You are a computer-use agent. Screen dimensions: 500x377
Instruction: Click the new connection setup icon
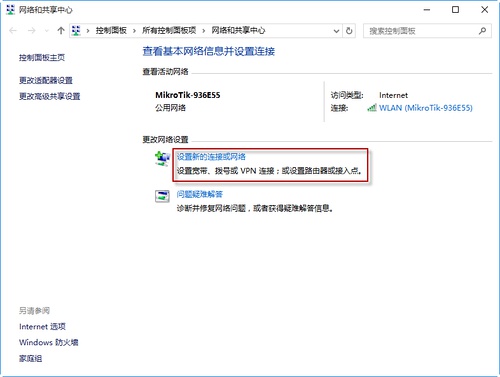point(162,159)
